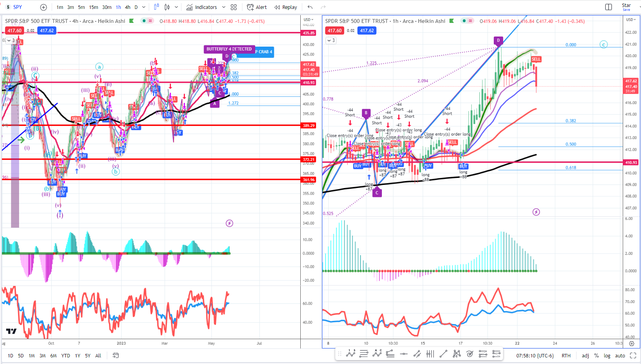Select the 3M date range

43,355
